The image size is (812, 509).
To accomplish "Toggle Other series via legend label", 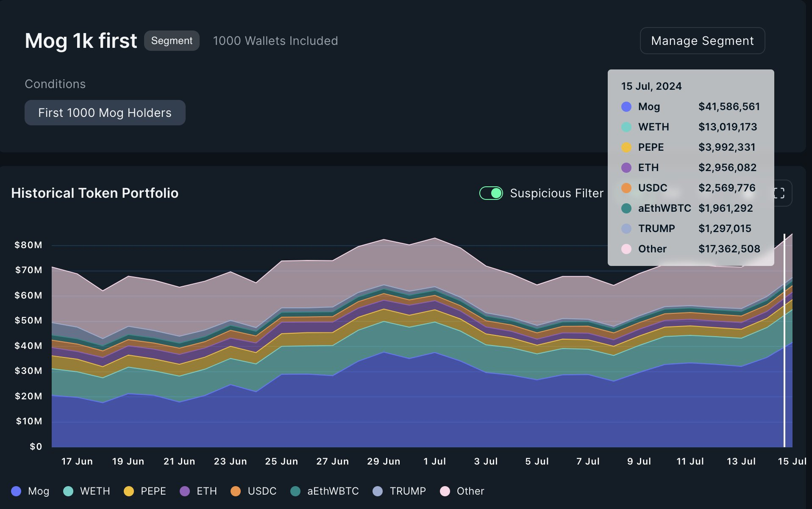I will (x=470, y=491).
